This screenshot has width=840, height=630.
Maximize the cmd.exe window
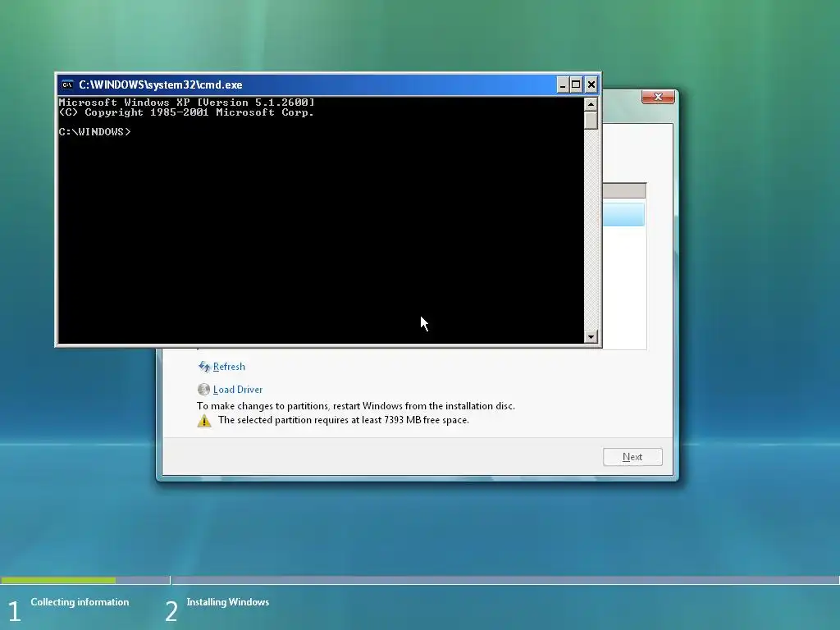576,84
